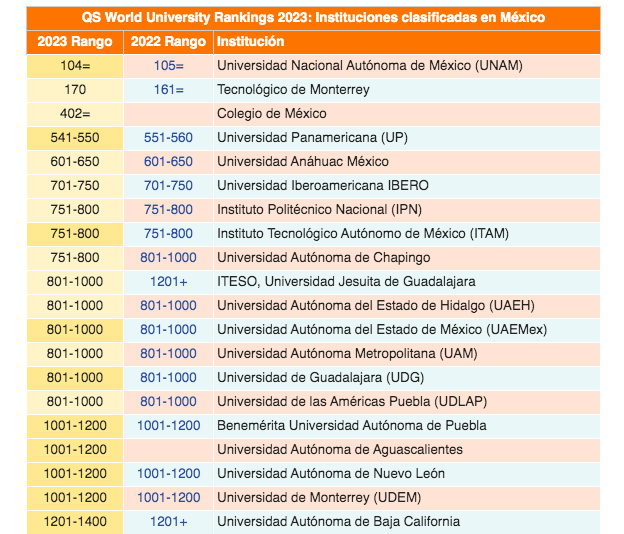
Task: Click the table title QS World University Rankings 2023
Action: [x=313, y=18]
